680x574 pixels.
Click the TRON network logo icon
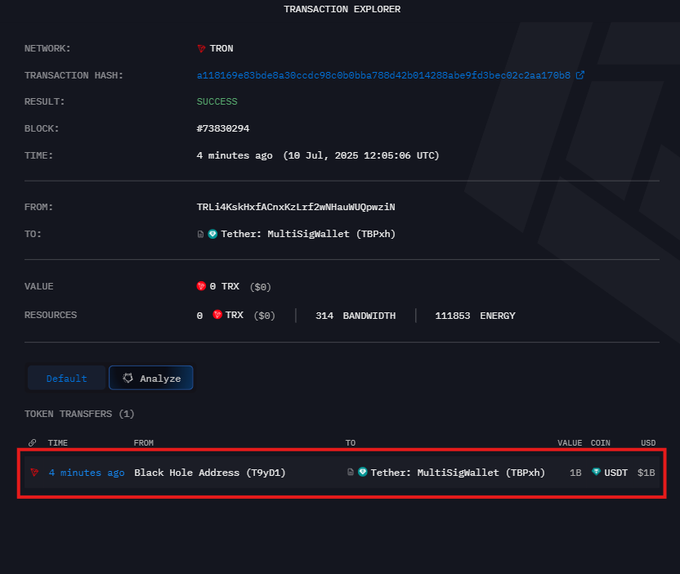(201, 49)
